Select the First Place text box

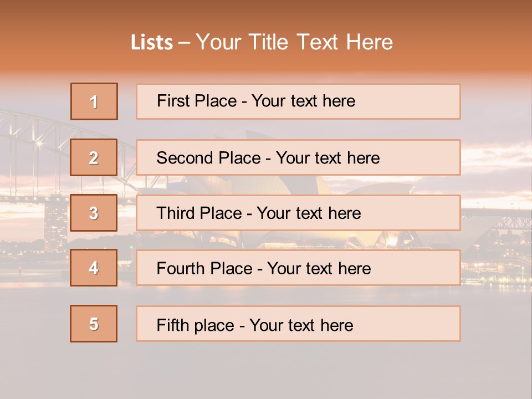point(298,101)
